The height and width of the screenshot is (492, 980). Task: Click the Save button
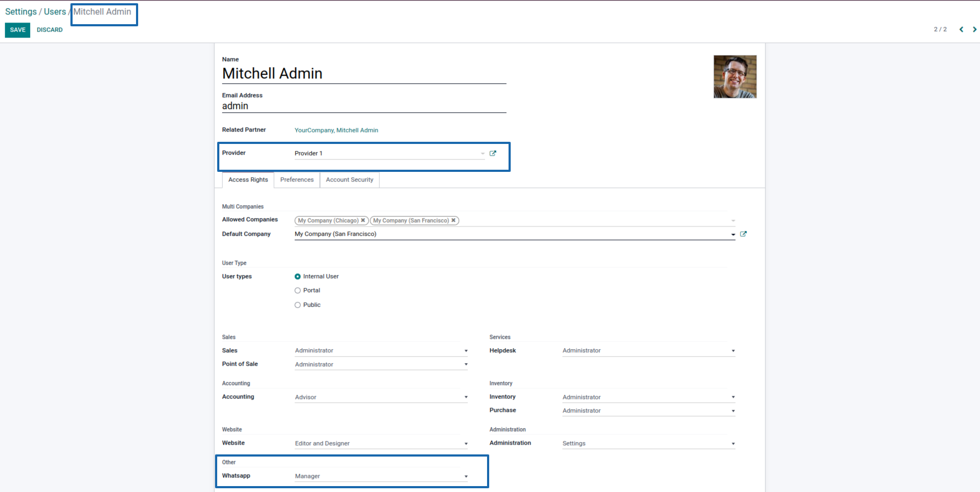click(x=18, y=30)
